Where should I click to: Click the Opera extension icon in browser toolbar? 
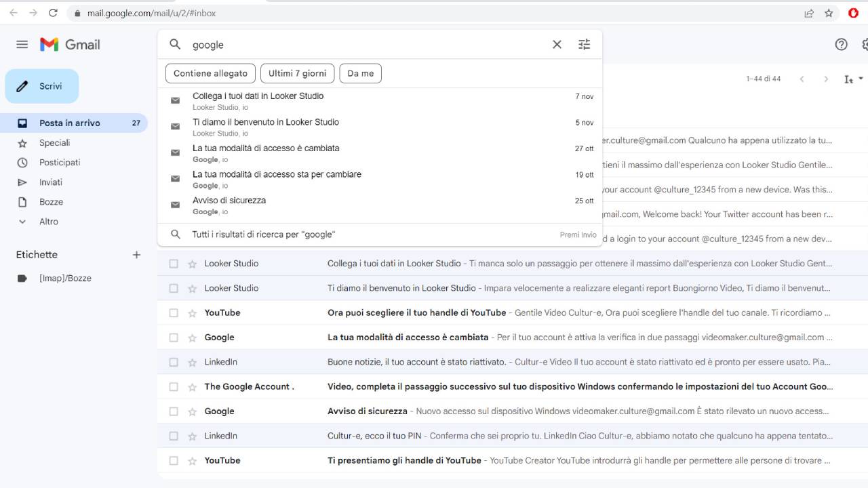[854, 13]
